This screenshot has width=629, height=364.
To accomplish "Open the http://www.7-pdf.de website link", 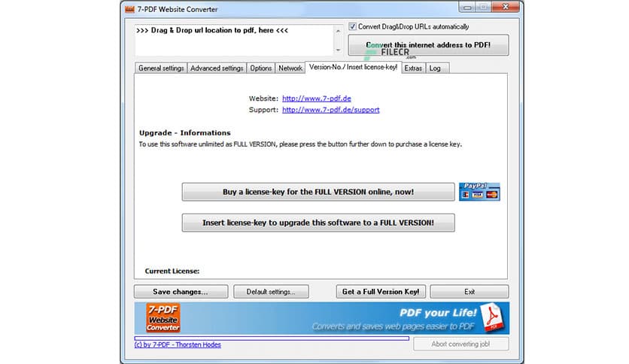I will tap(317, 99).
